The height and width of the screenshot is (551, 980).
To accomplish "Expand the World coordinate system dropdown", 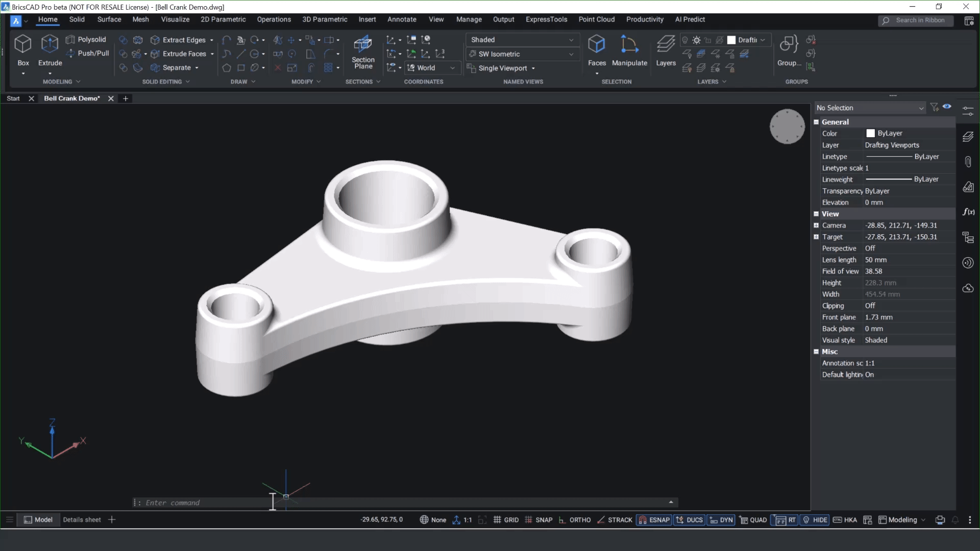I will [452, 67].
